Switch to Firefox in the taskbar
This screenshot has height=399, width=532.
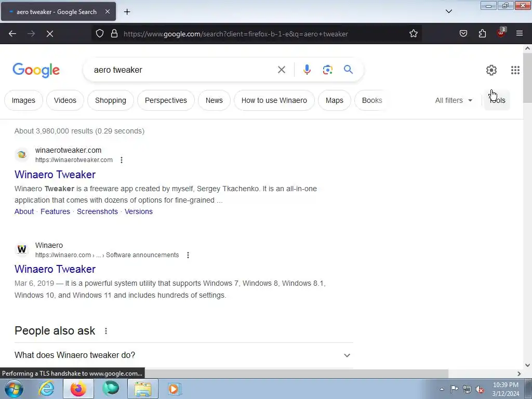tap(78, 389)
